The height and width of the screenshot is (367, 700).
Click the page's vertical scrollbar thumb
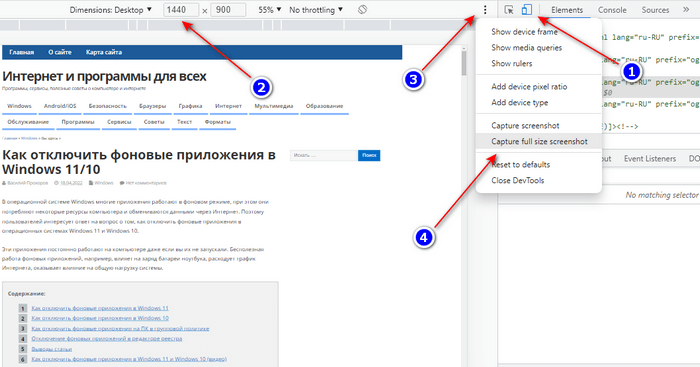point(464,63)
